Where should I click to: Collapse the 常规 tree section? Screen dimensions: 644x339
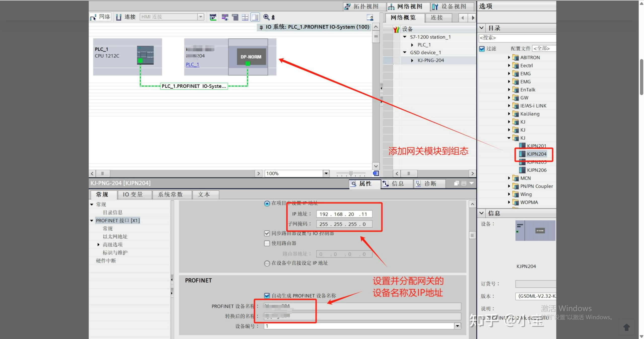click(x=92, y=204)
